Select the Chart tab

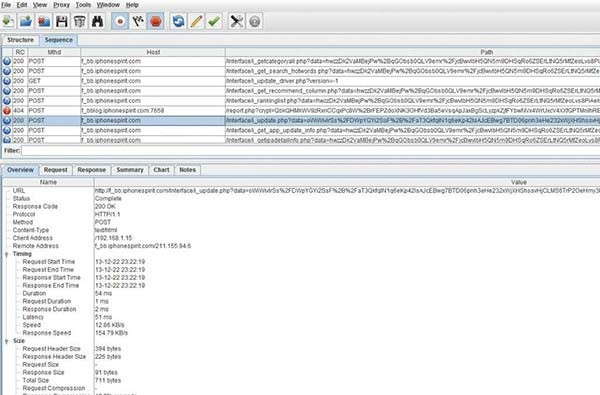161,170
